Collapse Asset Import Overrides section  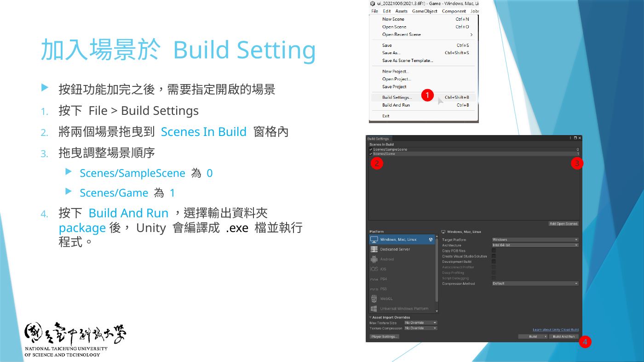370,317
